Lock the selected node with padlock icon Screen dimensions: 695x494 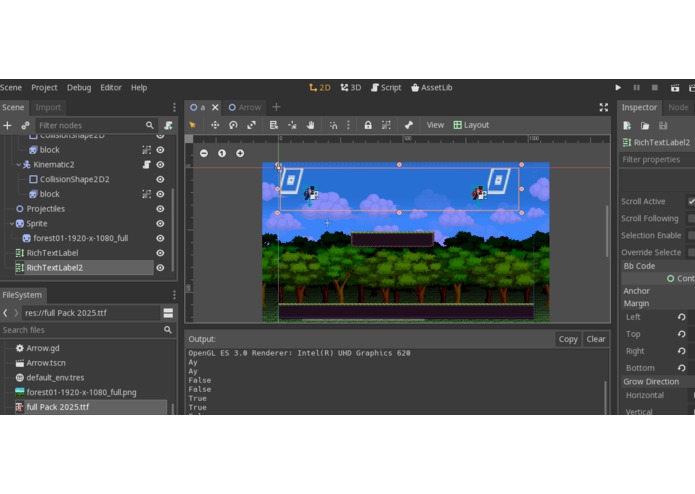click(x=368, y=125)
